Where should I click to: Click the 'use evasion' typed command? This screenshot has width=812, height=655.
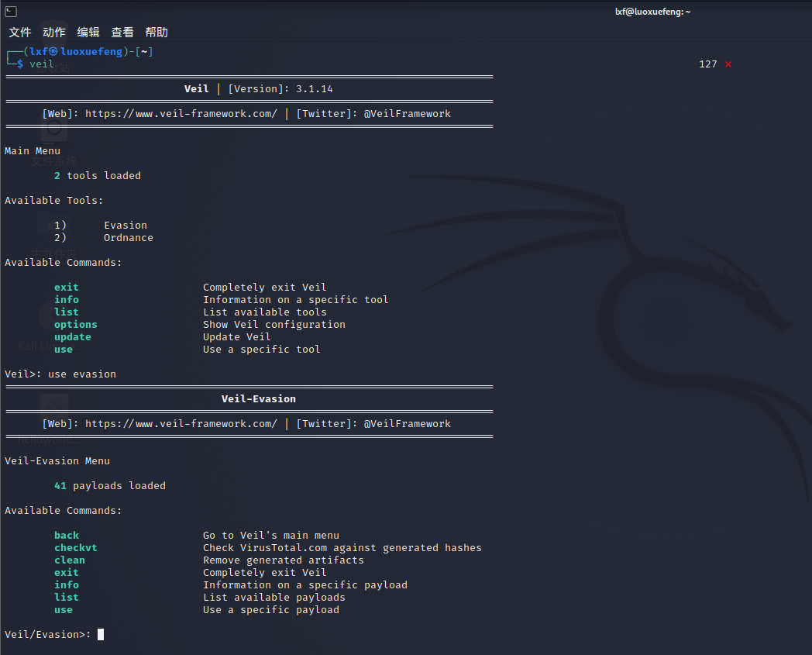point(82,374)
